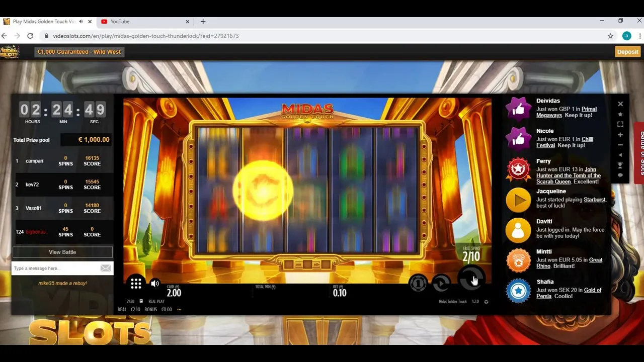Click the chat bubble icon on right edge
This screenshot has width=644, height=362.
tap(620, 174)
